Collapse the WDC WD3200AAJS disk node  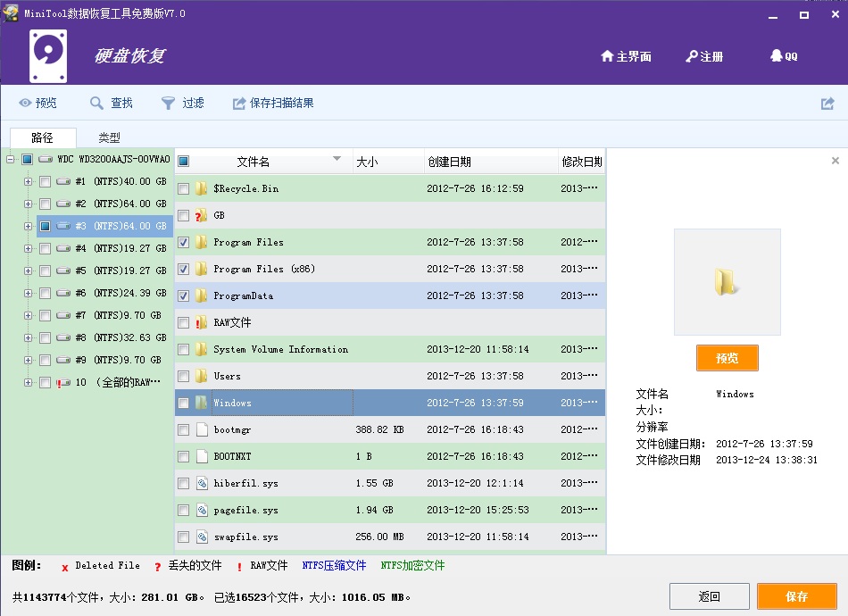click(11, 159)
